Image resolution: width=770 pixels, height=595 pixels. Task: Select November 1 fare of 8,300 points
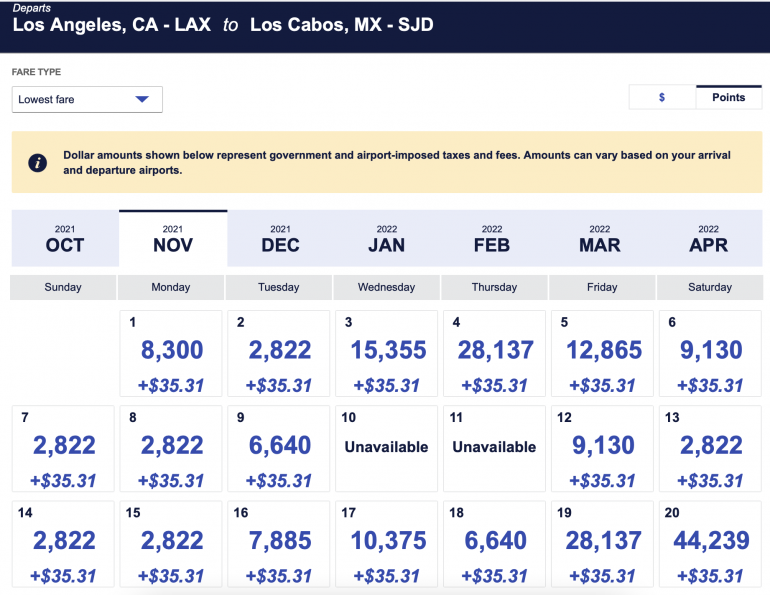(171, 354)
